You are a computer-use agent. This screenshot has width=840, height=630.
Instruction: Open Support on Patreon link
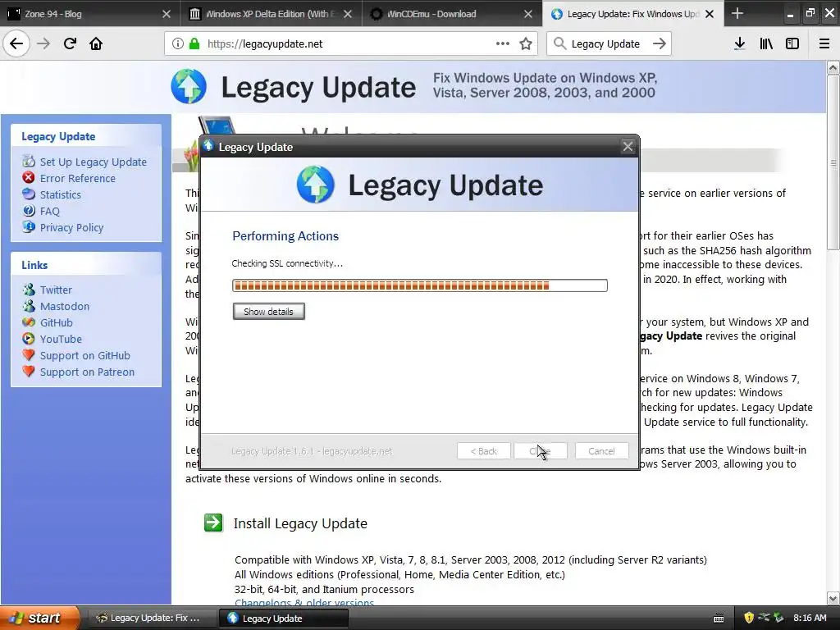point(87,372)
